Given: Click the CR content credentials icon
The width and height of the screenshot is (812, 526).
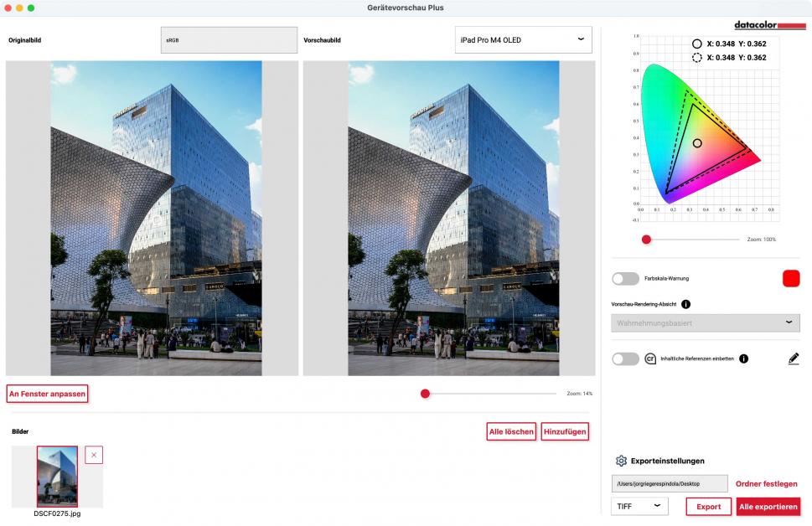Looking at the screenshot, I should click(x=650, y=358).
